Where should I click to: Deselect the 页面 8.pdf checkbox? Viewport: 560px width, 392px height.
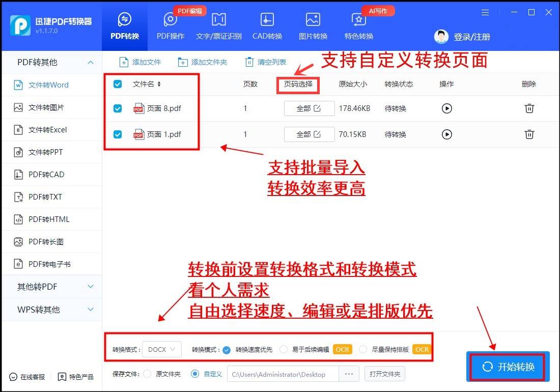(x=118, y=108)
